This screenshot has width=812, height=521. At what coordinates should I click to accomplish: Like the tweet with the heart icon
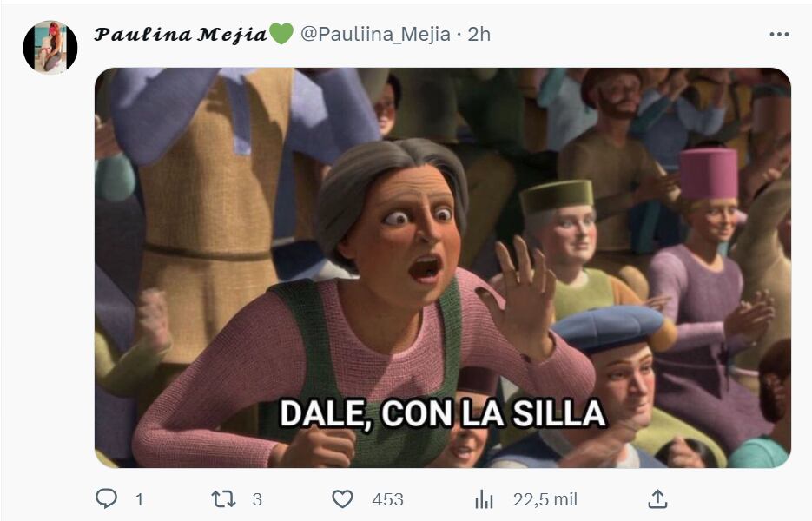342,499
